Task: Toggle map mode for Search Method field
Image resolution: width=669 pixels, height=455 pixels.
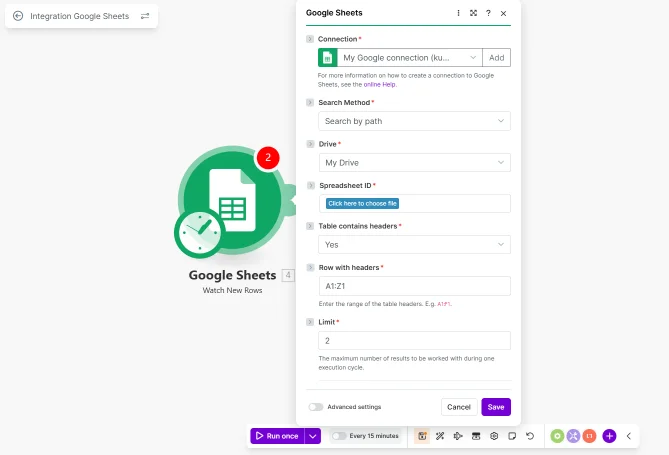Action: point(310,102)
